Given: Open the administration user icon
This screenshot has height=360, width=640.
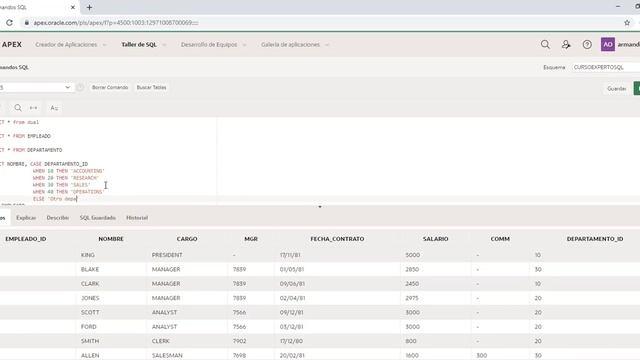Looking at the screenshot, I should click(566, 44).
